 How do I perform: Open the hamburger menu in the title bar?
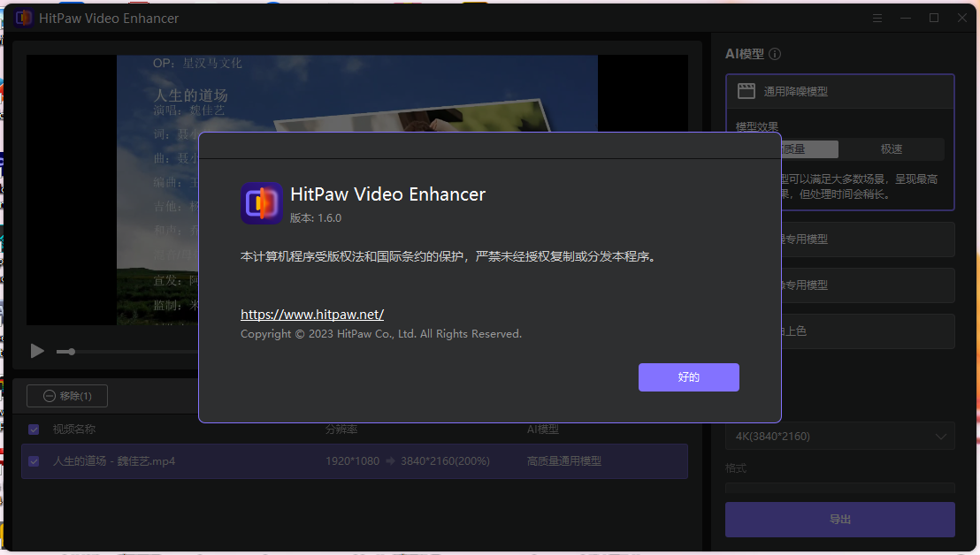[x=877, y=18]
